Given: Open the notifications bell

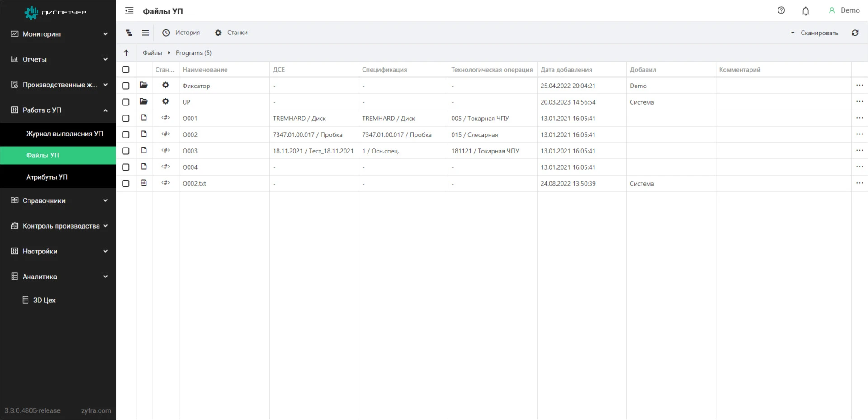Looking at the screenshot, I should (805, 11).
